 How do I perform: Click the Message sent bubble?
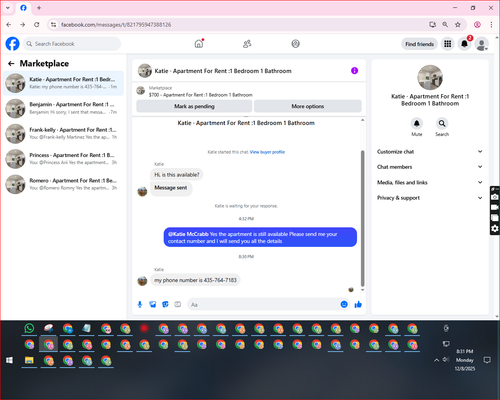click(x=171, y=188)
